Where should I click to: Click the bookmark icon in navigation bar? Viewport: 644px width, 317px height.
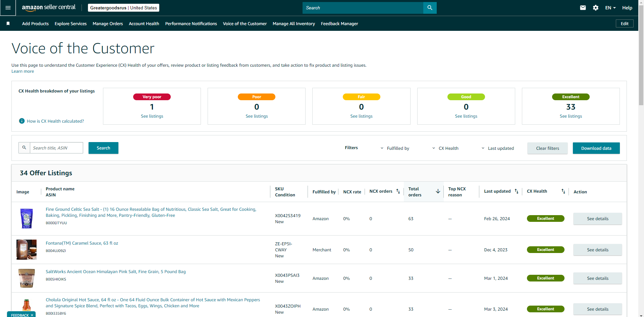[x=8, y=23]
